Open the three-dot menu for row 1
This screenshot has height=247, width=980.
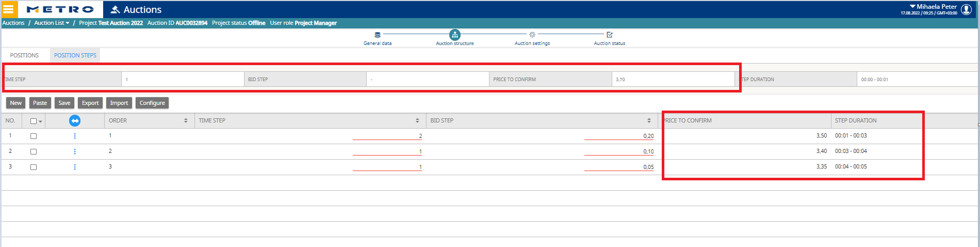click(x=75, y=136)
